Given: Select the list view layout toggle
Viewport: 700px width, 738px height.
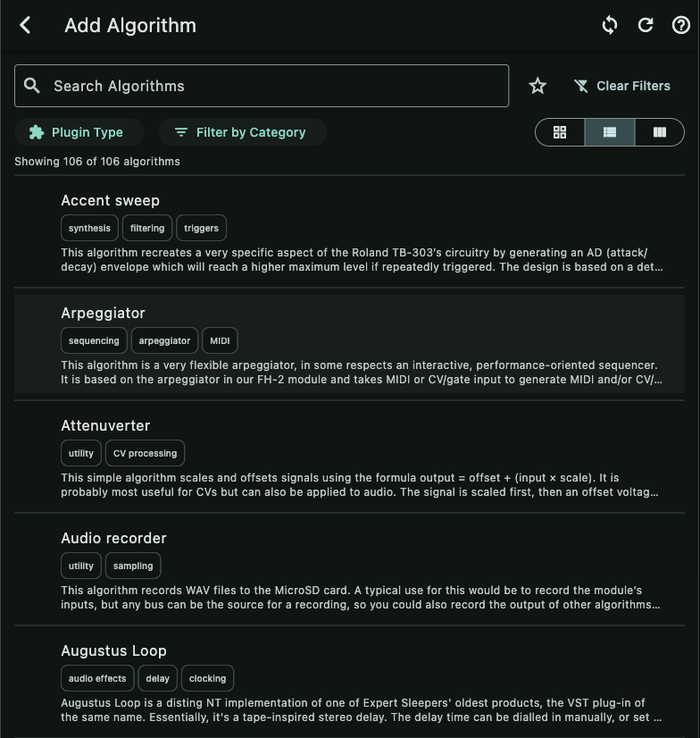Looking at the screenshot, I should [609, 131].
